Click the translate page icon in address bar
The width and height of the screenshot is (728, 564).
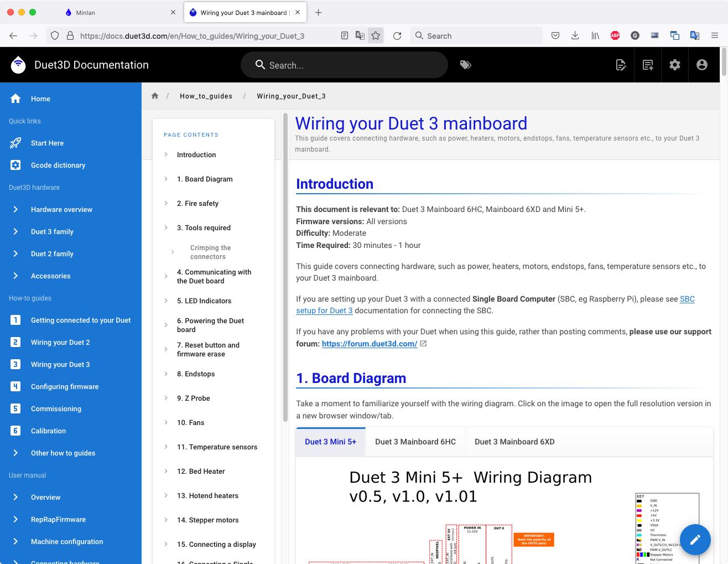(360, 35)
